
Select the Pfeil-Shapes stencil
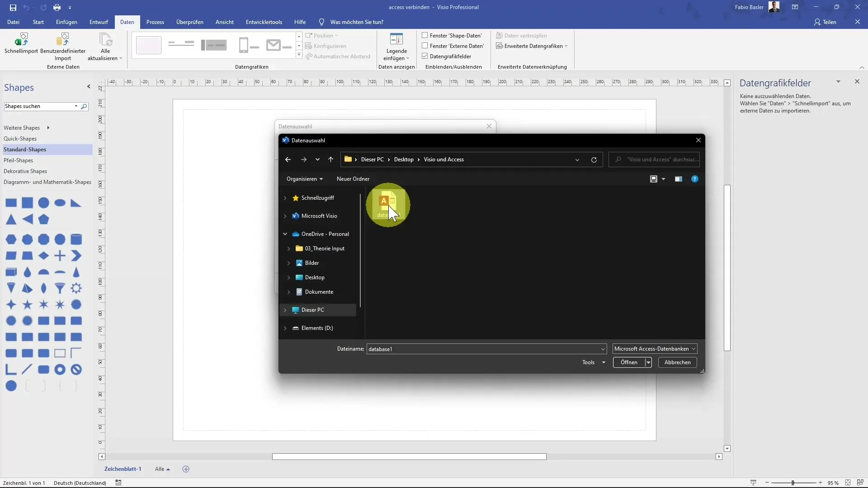click(x=18, y=160)
